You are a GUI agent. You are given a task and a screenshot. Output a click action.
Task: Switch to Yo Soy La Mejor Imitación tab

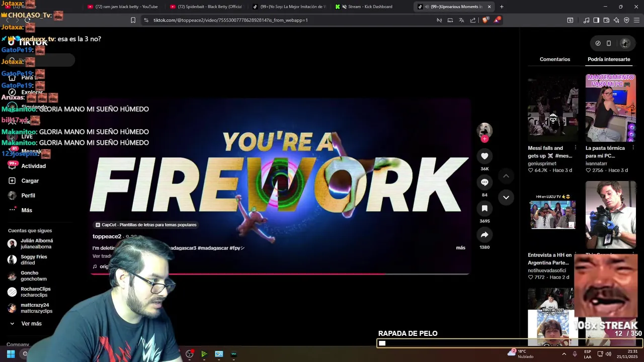(289, 7)
